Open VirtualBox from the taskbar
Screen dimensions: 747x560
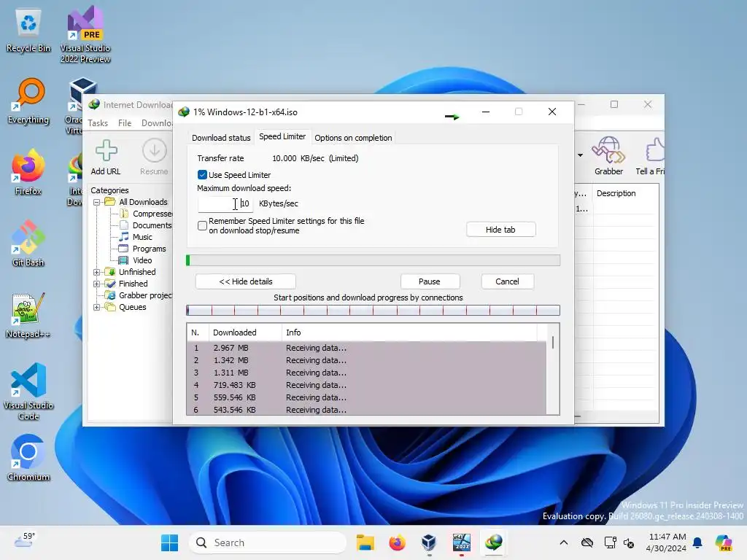[x=429, y=542]
